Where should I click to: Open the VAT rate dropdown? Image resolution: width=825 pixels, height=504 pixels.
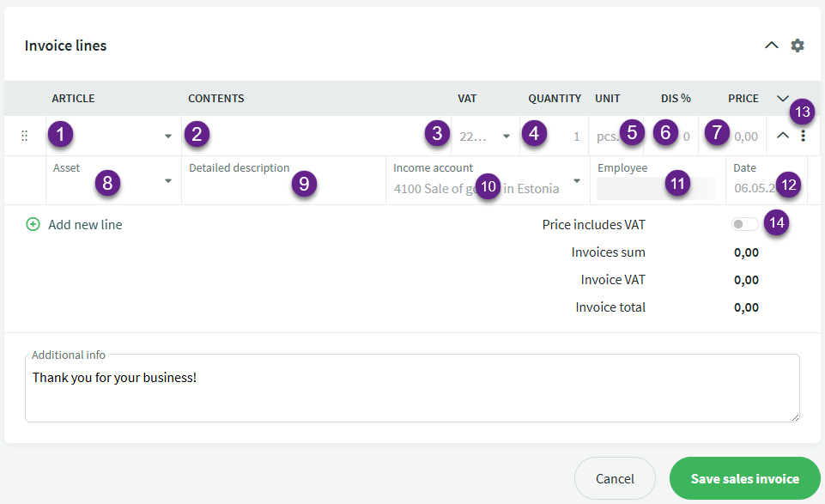tap(506, 137)
